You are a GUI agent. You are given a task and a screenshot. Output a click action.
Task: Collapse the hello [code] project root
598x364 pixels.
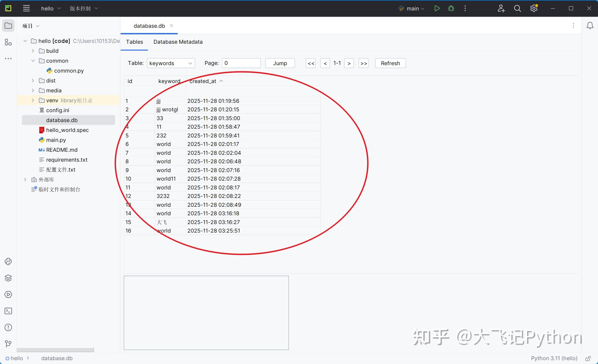(x=25, y=41)
